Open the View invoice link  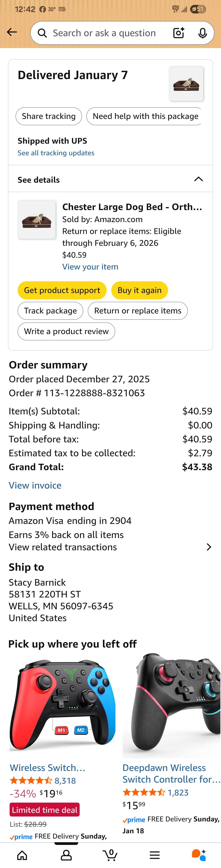pos(35,485)
